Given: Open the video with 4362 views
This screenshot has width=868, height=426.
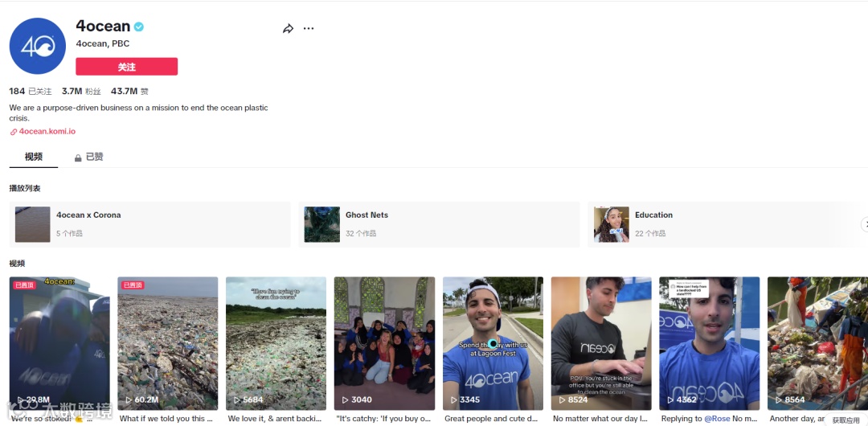Looking at the screenshot, I should coord(710,343).
